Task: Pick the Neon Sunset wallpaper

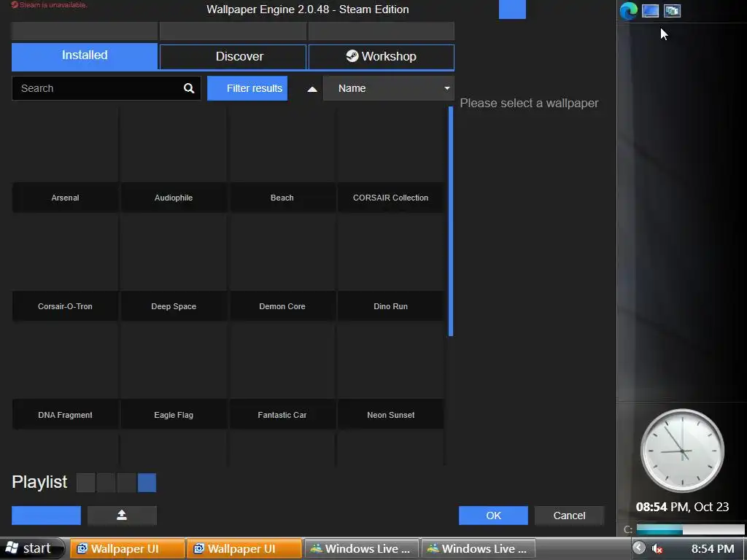Action: click(391, 377)
